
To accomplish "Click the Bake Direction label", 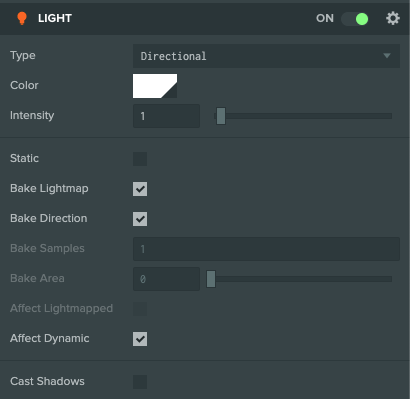I will [x=49, y=218].
